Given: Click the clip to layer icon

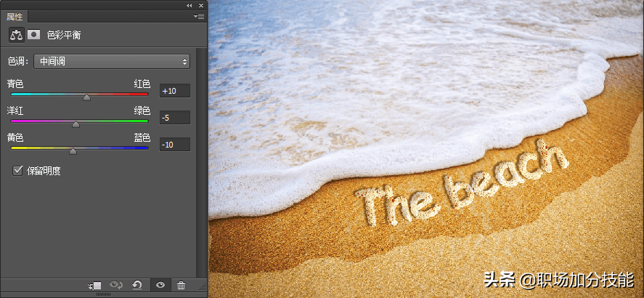Looking at the screenshot, I should pyautogui.click(x=95, y=285).
